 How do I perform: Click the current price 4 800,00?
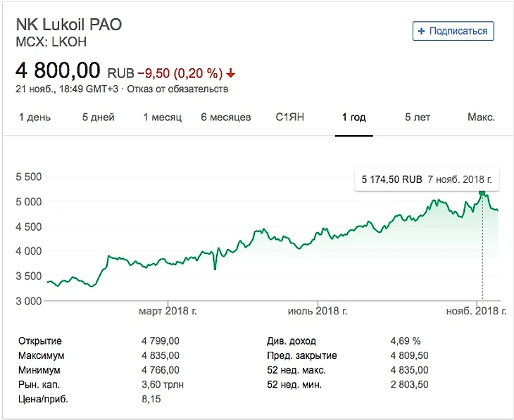point(58,70)
